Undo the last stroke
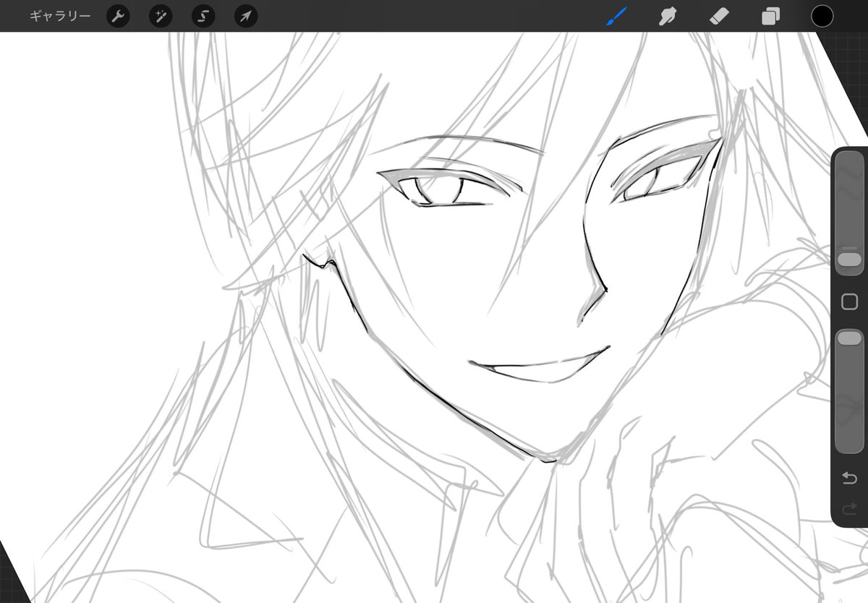The image size is (868, 603). (x=849, y=478)
